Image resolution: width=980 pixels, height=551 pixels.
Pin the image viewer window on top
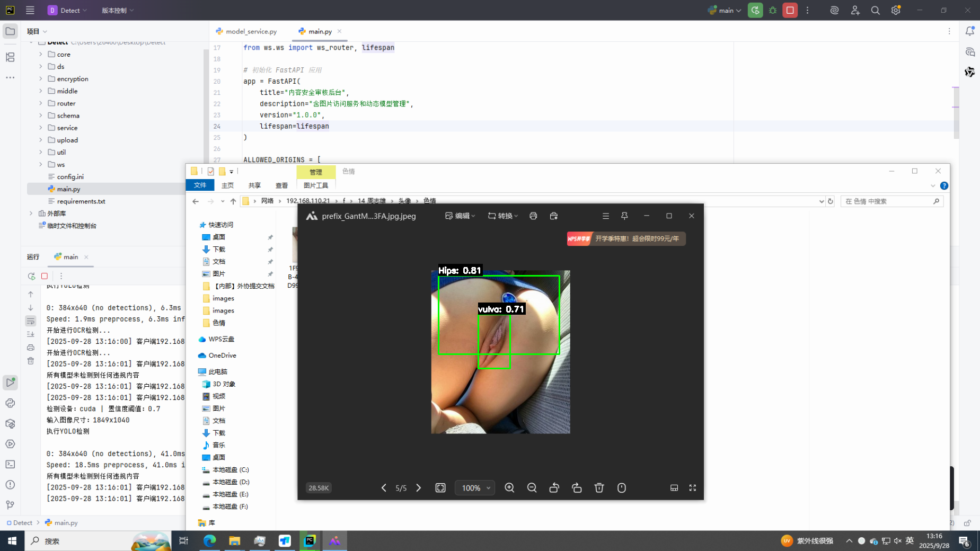[x=624, y=216]
